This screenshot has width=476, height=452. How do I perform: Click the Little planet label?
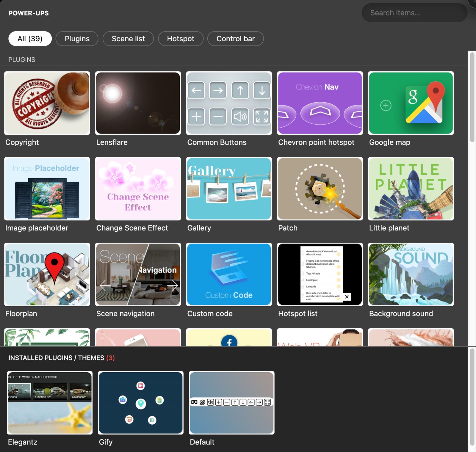click(x=389, y=228)
